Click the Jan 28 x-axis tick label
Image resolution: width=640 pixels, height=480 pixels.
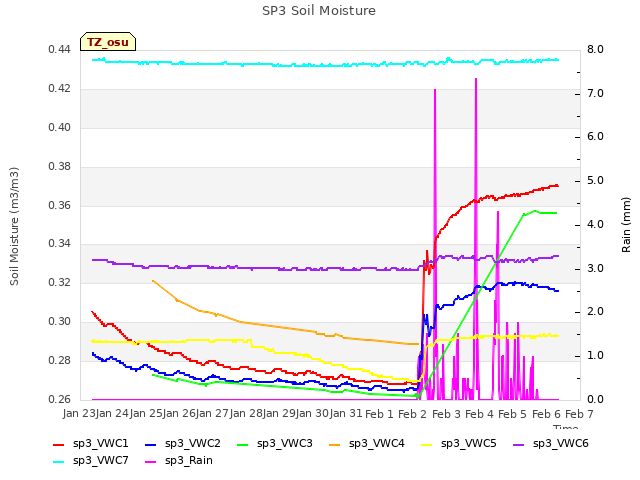(246, 414)
